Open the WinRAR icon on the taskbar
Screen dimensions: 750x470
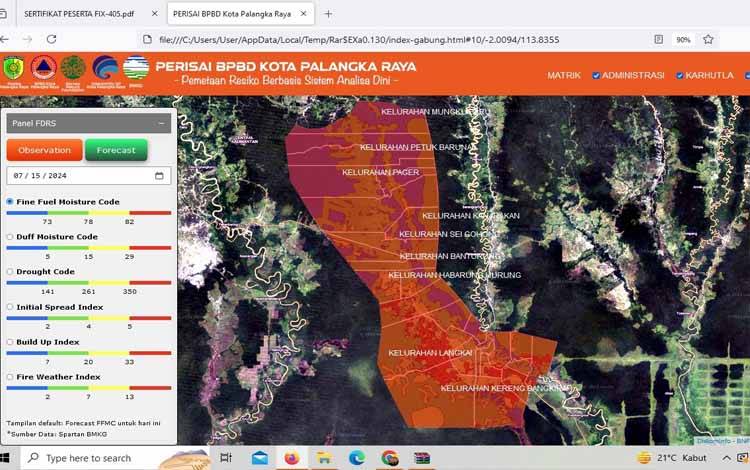[x=421, y=458]
